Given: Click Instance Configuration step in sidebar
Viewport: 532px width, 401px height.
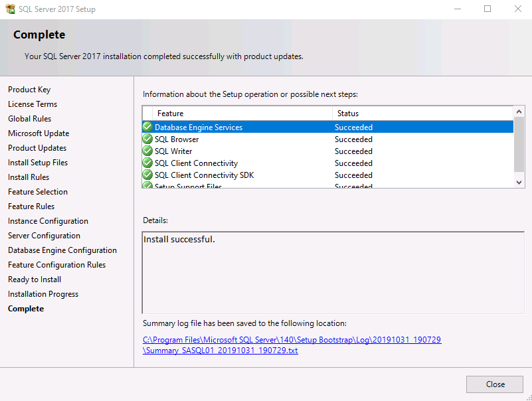Looking at the screenshot, I should pos(48,221).
